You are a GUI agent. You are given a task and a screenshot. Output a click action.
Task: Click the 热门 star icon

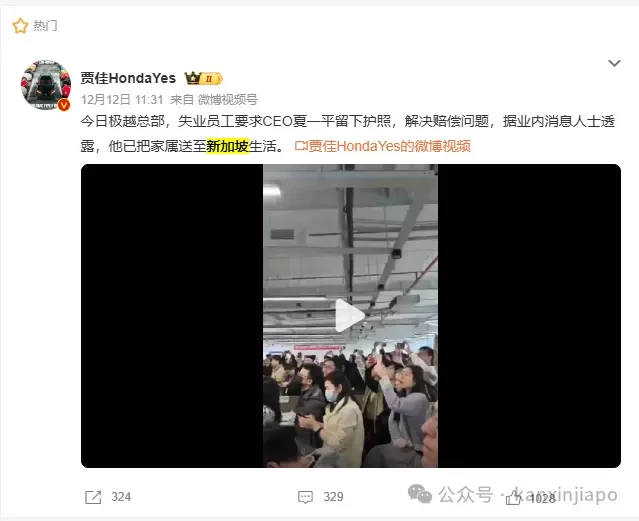[20, 26]
